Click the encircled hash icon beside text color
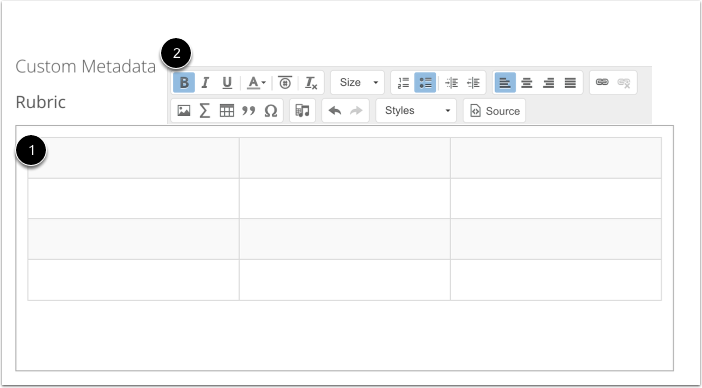 (x=285, y=83)
